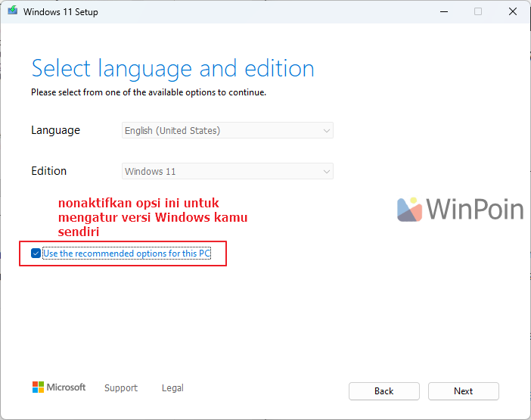Click the 'Select language and edition' heading
Screen dimensions: 531x420
pyautogui.click(x=172, y=68)
